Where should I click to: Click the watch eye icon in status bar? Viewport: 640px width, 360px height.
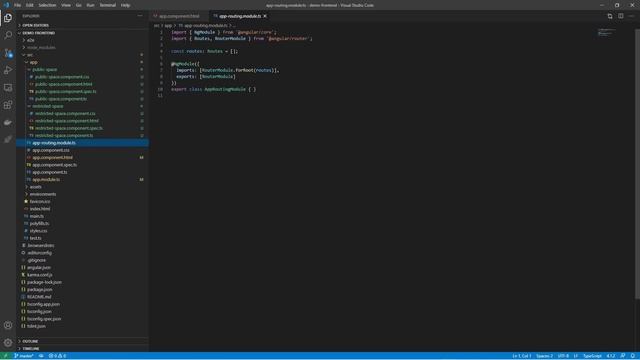click(41, 356)
